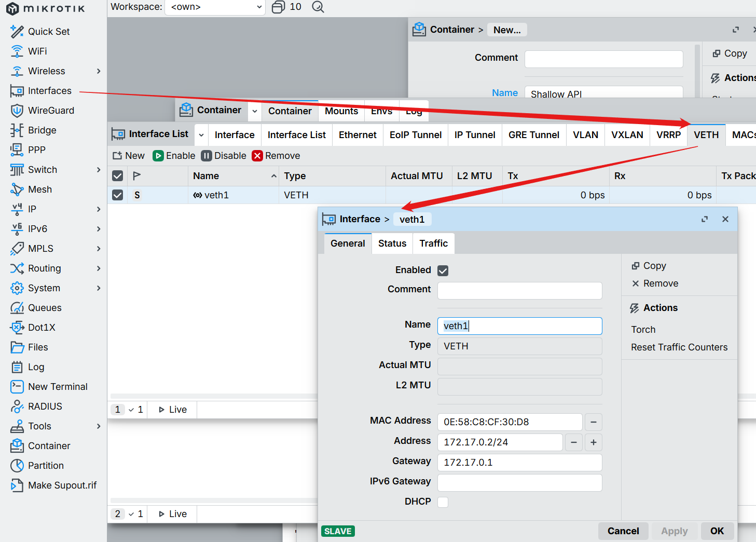Switch to the Traffic tab
This screenshot has width=756, height=542.
(x=433, y=243)
